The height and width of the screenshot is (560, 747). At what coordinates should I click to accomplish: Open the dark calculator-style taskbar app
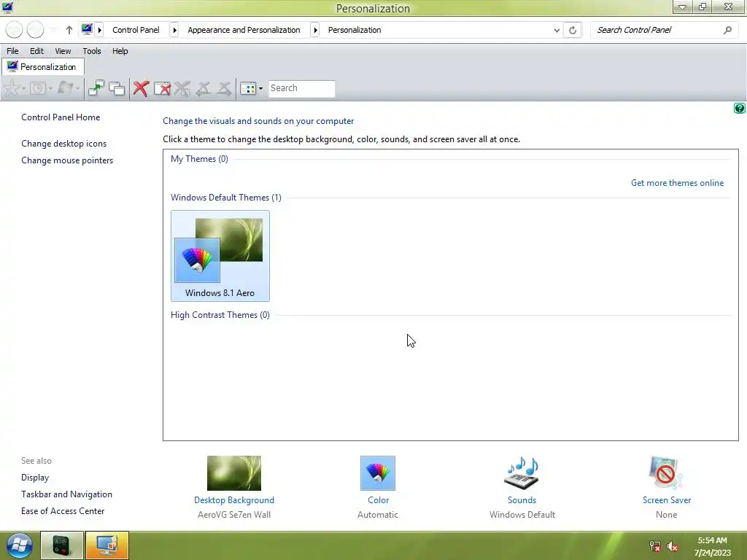(61, 545)
